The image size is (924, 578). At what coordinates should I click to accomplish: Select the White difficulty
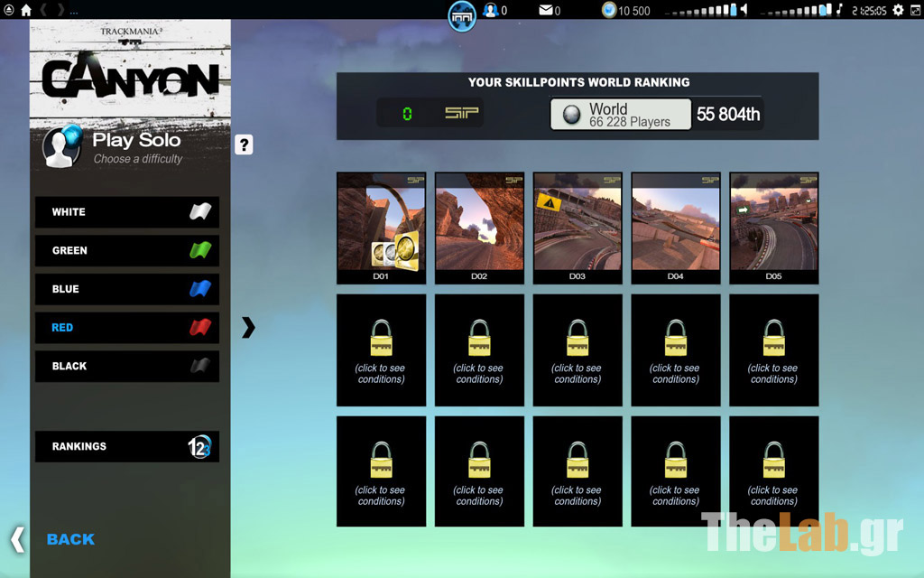pos(127,212)
